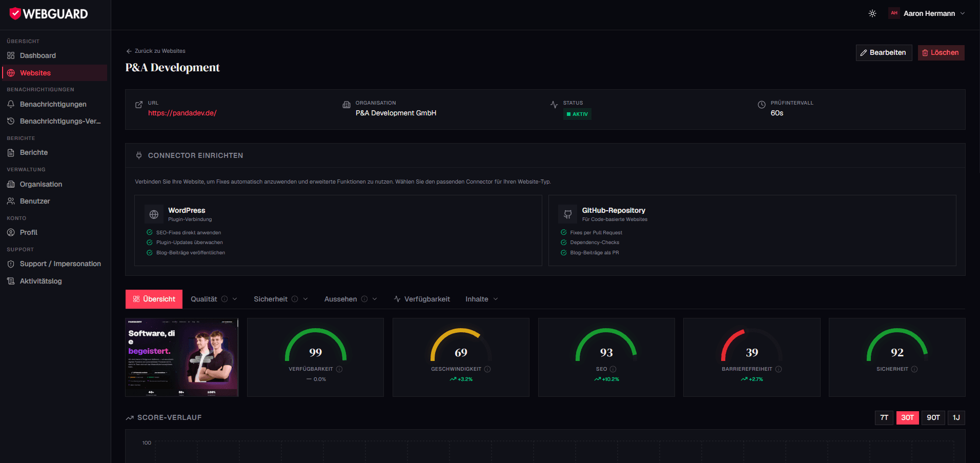
Task: Click the Support shield icon in sidebar
Action: (x=11, y=264)
